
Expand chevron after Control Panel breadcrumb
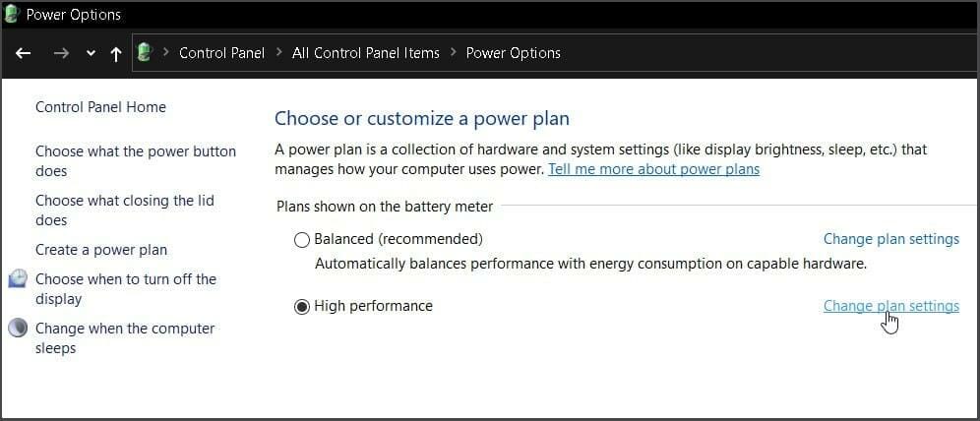point(278,53)
